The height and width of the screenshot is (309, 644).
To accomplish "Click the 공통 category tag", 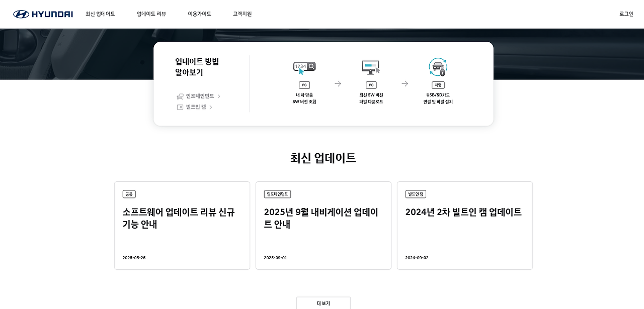I will (x=129, y=194).
